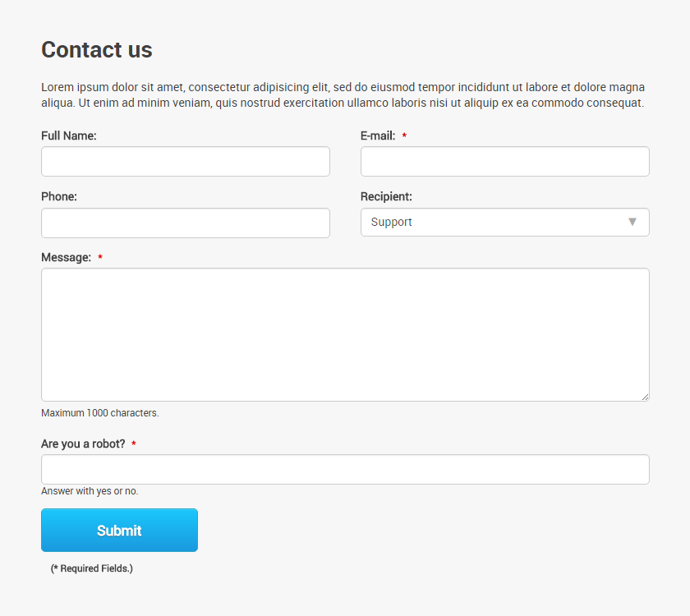Click the red asterisk beside Message

point(100,256)
